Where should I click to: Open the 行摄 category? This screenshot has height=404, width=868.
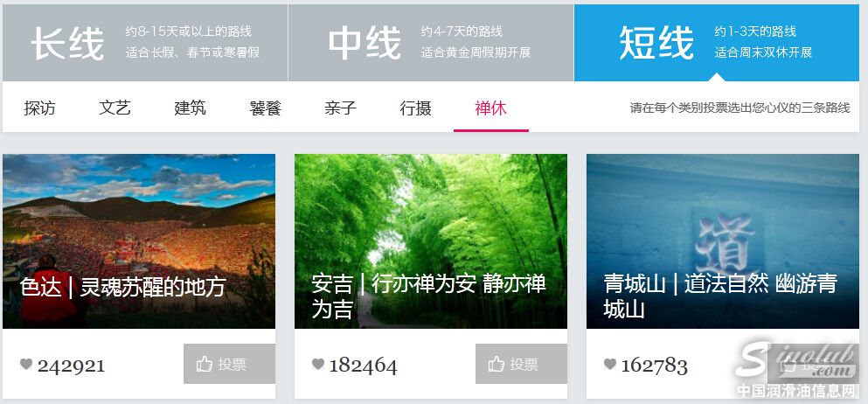click(x=416, y=108)
